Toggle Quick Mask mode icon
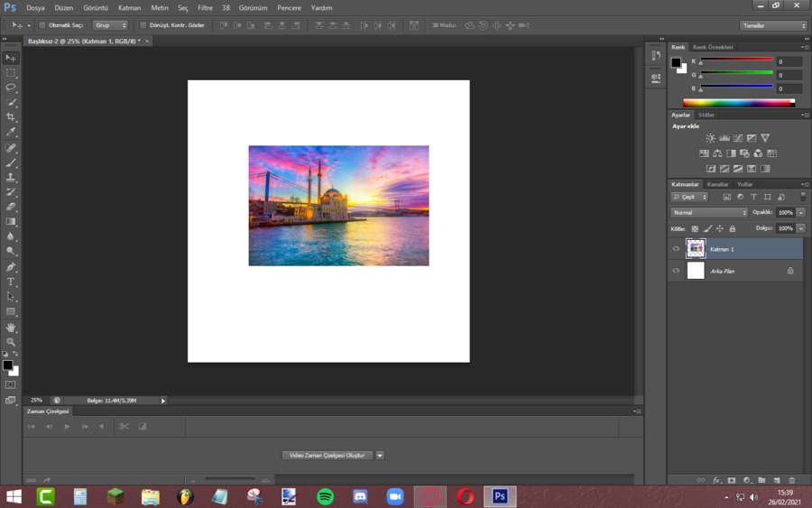This screenshot has width=812, height=508. coord(10,385)
